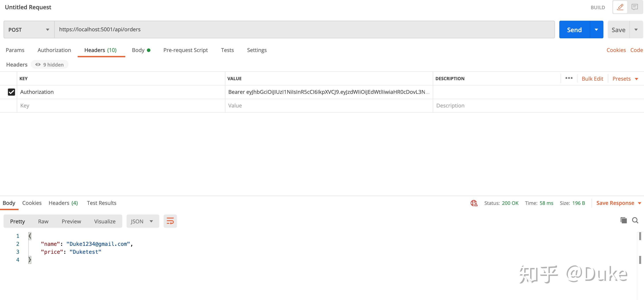The image size is (644, 300).
Task: Click the pencil edit icon next to BUILD
Action: click(x=620, y=7)
